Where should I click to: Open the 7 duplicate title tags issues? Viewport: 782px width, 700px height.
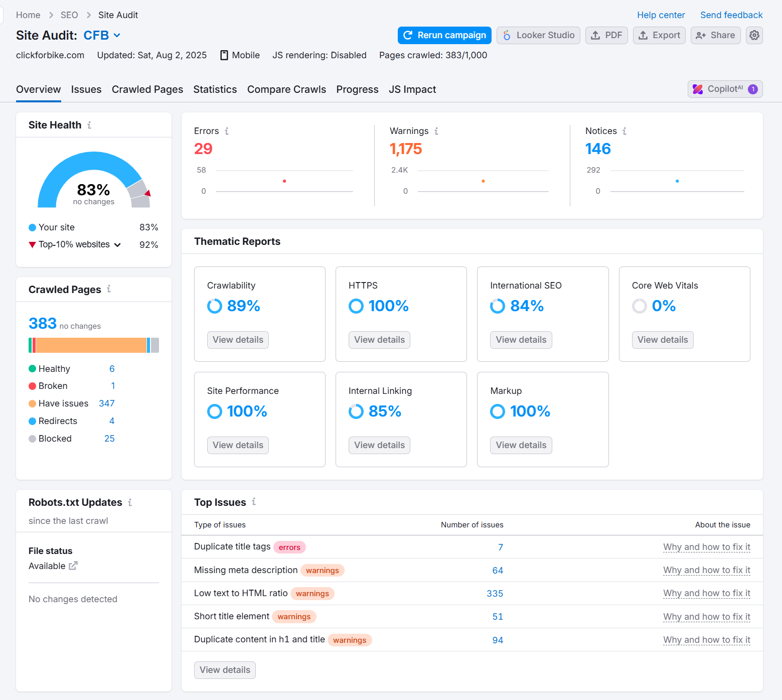click(x=501, y=547)
